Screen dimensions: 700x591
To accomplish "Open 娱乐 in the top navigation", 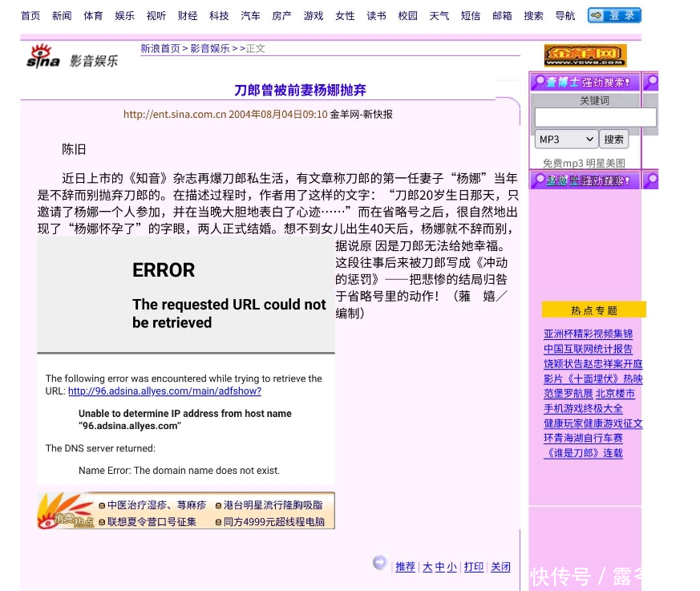I will tap(124, 16).
